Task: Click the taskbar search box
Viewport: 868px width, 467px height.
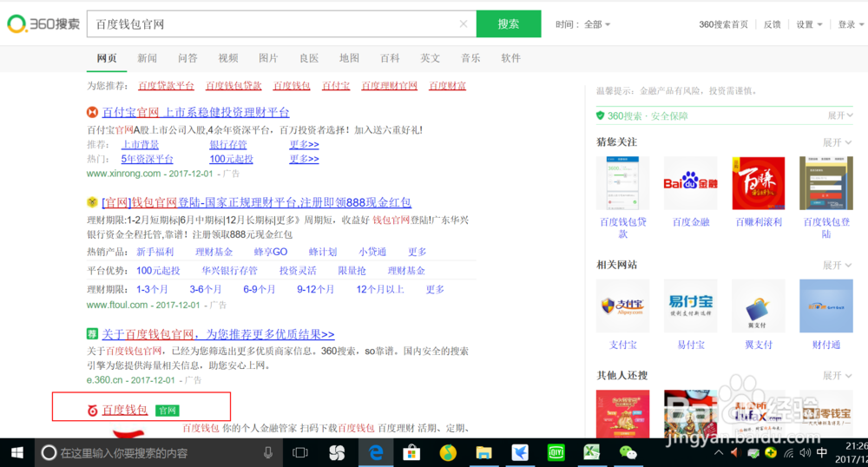Action: coord(159,452)
